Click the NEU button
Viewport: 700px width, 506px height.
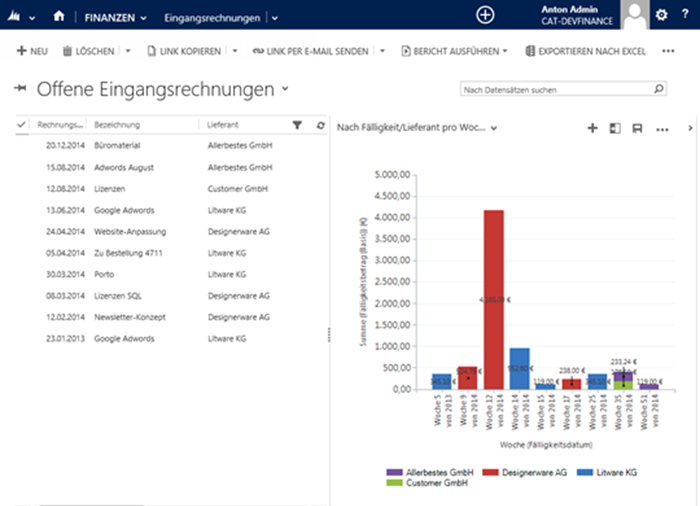(33, 51)
